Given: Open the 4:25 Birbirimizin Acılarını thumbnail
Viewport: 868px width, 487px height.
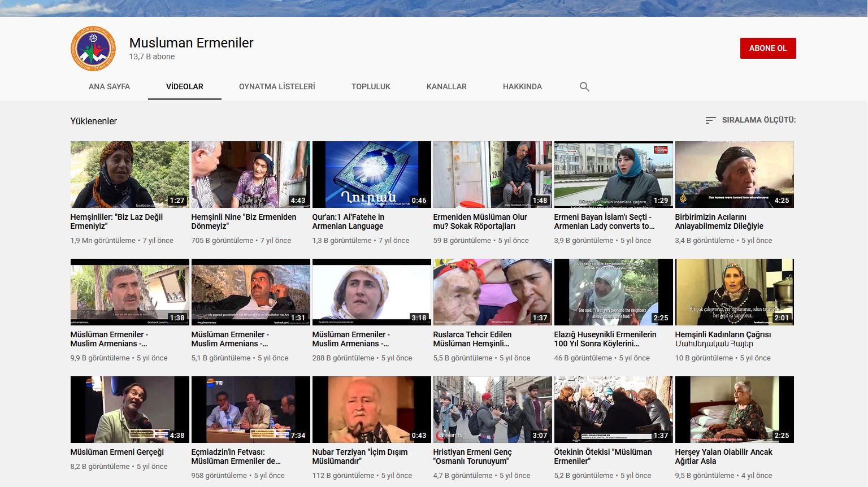Looking at the screenshot, I should (735, 175).
